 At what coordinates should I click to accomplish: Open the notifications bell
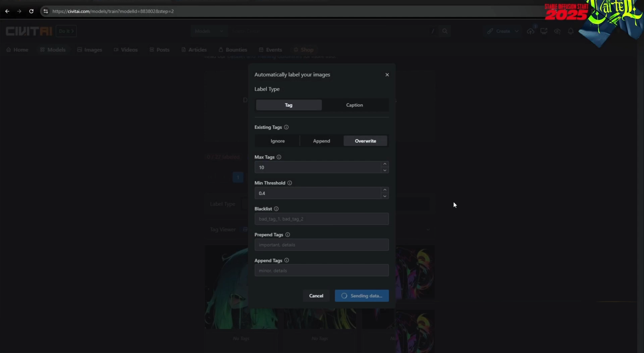(571, 31)
